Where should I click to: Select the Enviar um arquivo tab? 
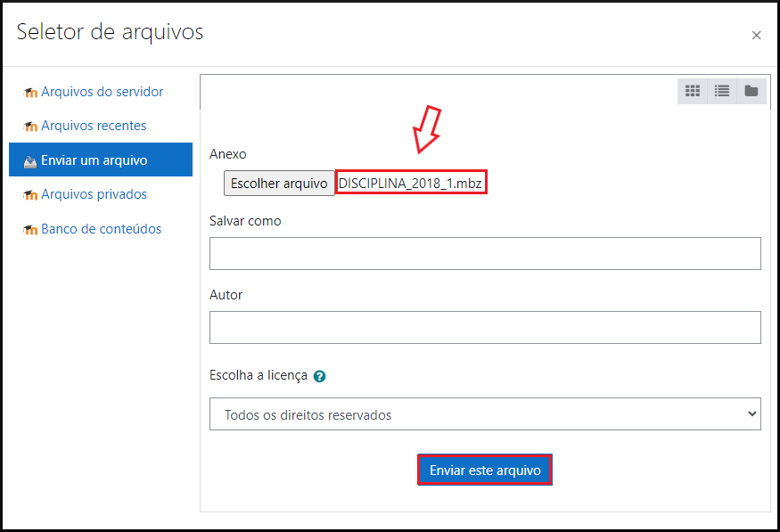(94, 160)
